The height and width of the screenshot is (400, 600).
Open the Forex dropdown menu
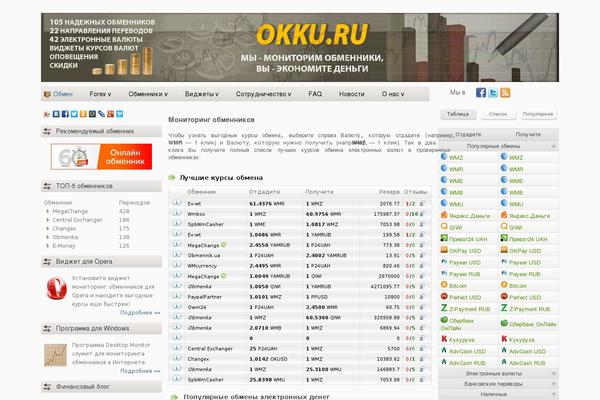[x=100, y=94]
